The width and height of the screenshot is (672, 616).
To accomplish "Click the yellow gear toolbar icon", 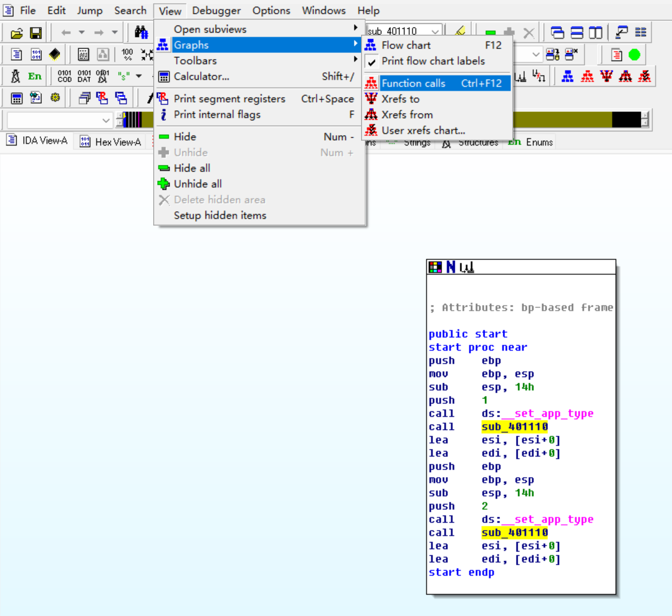I will coord(55,98).
